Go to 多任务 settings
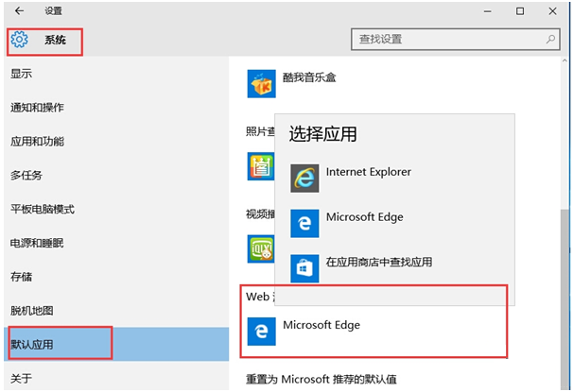The height and width of the screenshot is (392, 574). point(26,176)
